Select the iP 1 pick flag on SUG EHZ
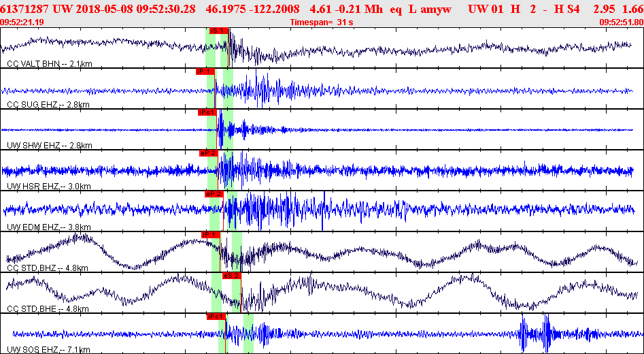Screen dimensions: 644x354 [205, 71]
